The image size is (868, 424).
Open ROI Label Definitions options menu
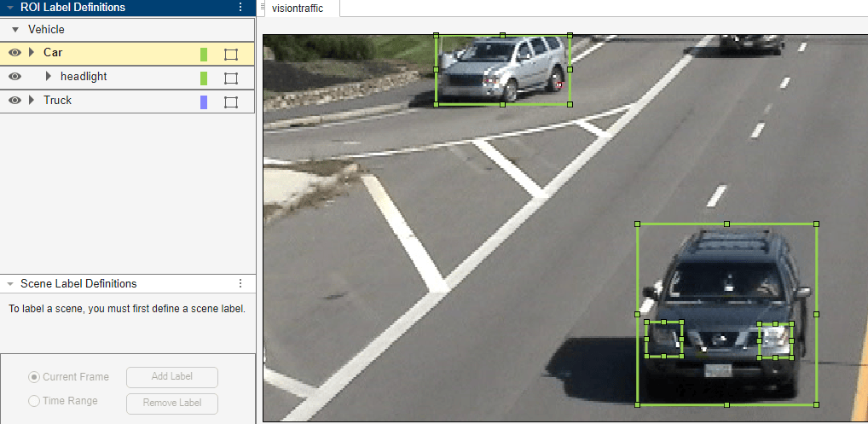[x=240, y=7]
